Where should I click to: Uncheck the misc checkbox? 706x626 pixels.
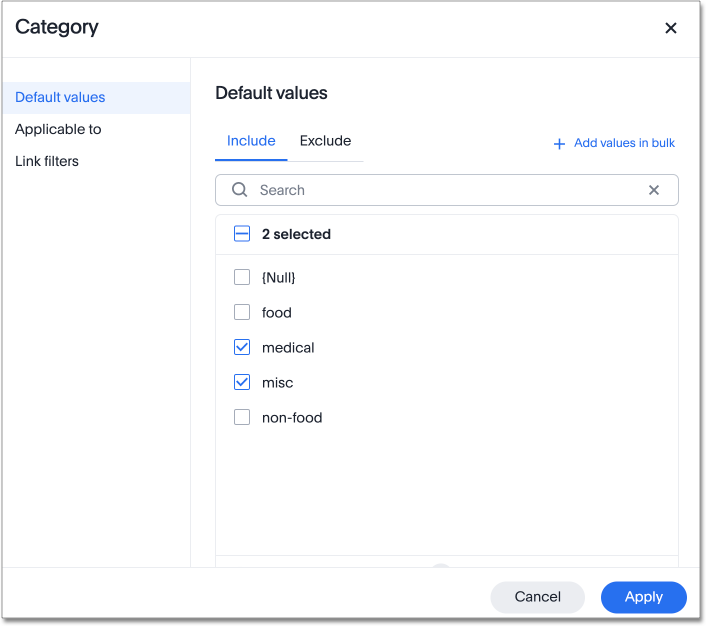point(242,382)
